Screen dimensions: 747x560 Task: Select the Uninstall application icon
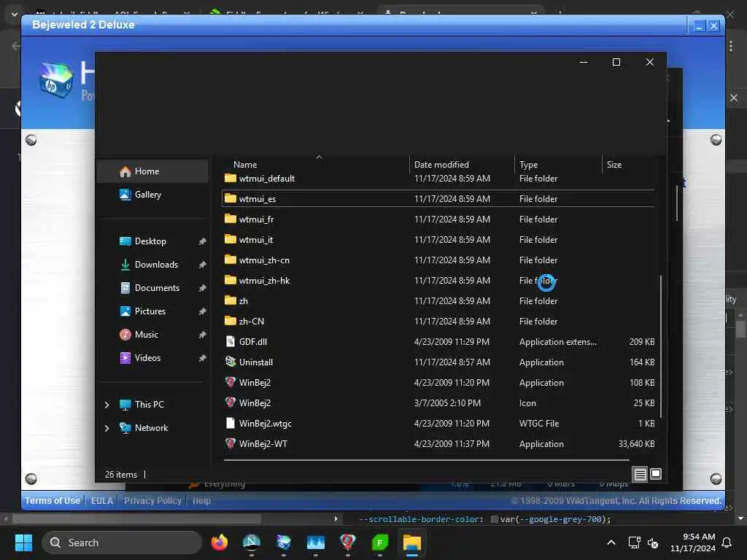pyautogui.click(x=231, y=362)
